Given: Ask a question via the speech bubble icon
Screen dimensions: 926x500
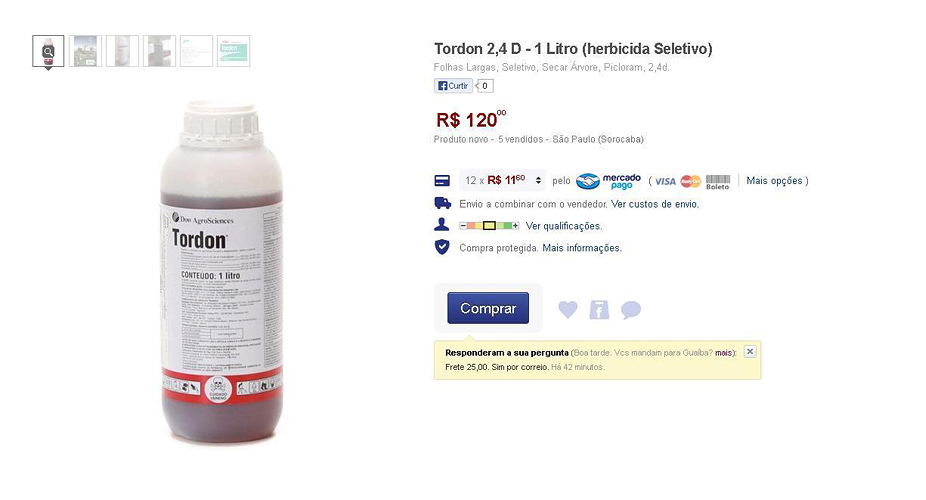Looking at the screenshot, I should pos(631,309).
